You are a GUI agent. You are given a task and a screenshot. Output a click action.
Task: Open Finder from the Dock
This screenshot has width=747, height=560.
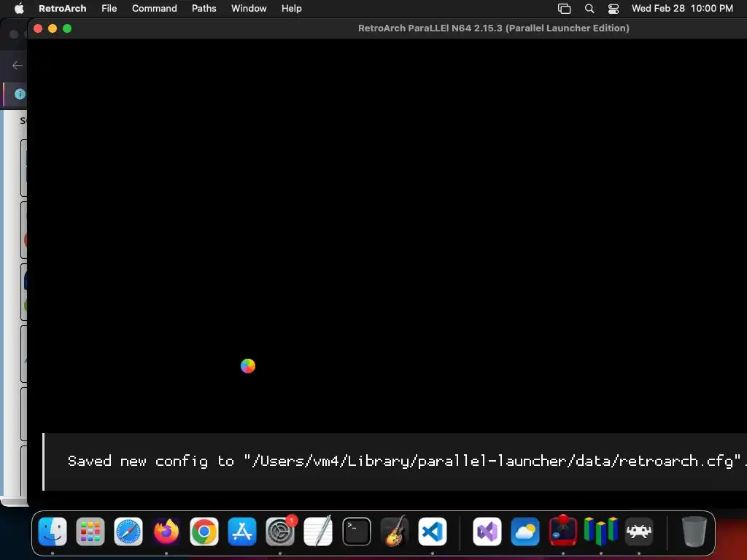pyautogui.click(x=53, y=531)
